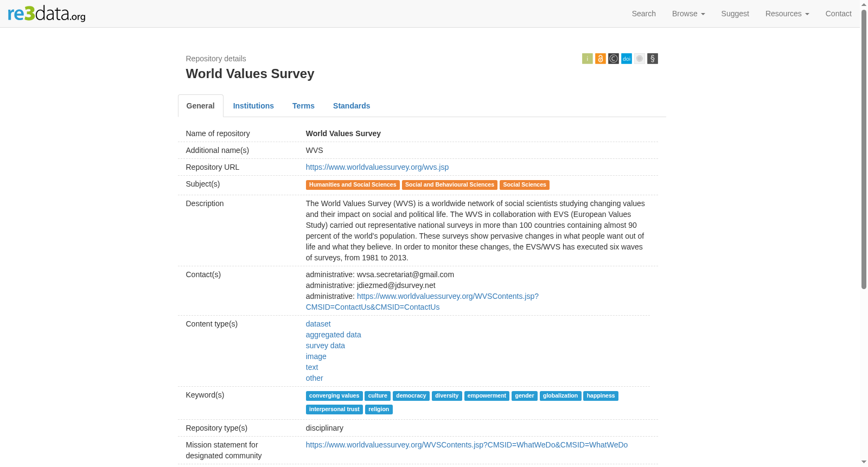Click the World Values Survey page heading
868x467 pixels.
click(250, 74)
